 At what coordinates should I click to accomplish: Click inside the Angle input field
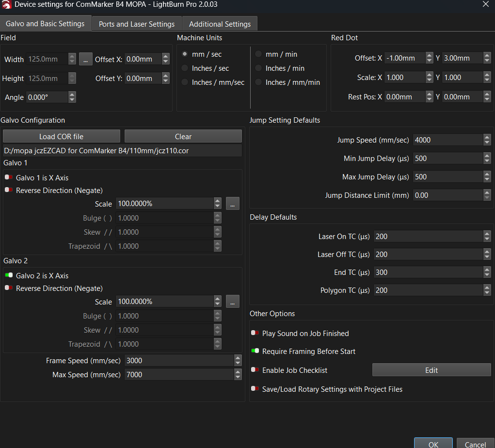pyautogui.click(x=46, y=96)
